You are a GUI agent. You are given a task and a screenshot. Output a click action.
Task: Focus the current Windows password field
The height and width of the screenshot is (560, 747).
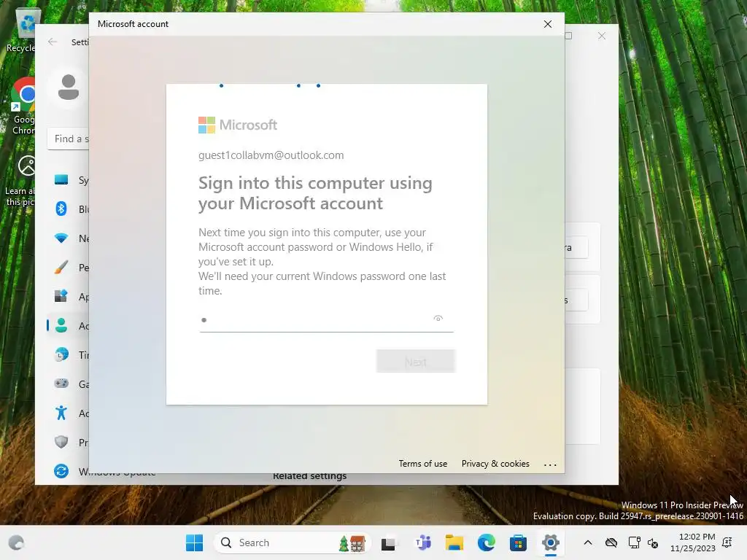coord(326,319)
